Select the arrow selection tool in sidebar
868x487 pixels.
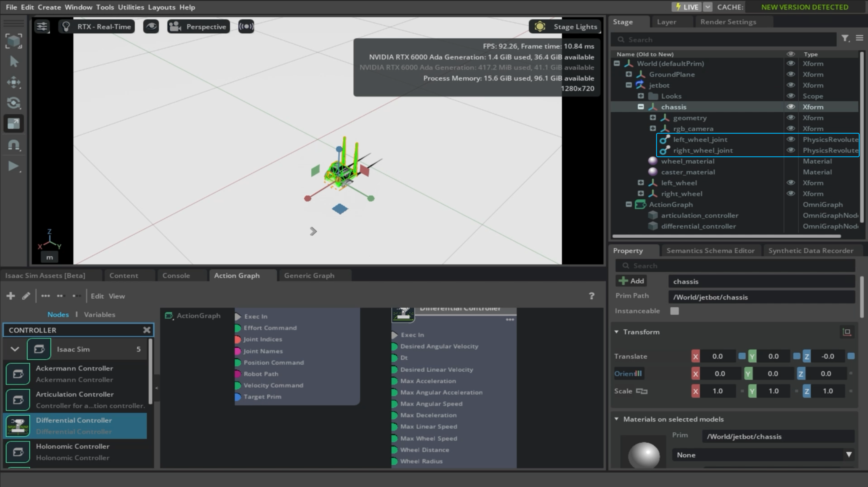[x=14, y=62]
